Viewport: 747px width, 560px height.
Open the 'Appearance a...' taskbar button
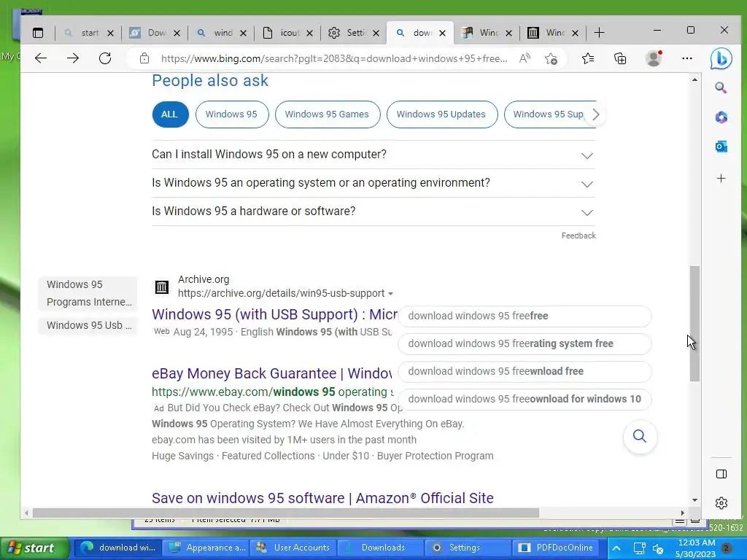[206, 548]
